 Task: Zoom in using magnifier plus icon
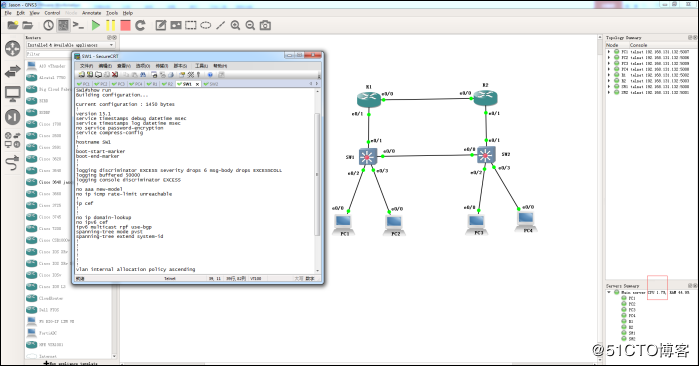click(x=235, y=25)
